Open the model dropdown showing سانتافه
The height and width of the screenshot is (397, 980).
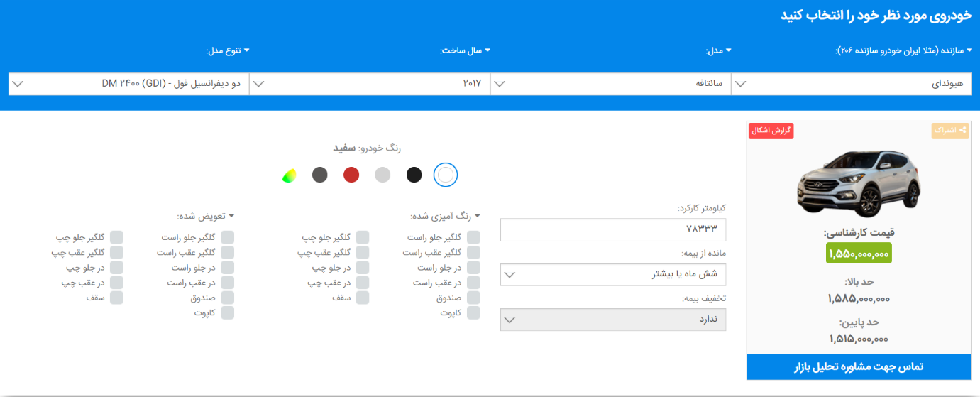(x=610, y=84)
